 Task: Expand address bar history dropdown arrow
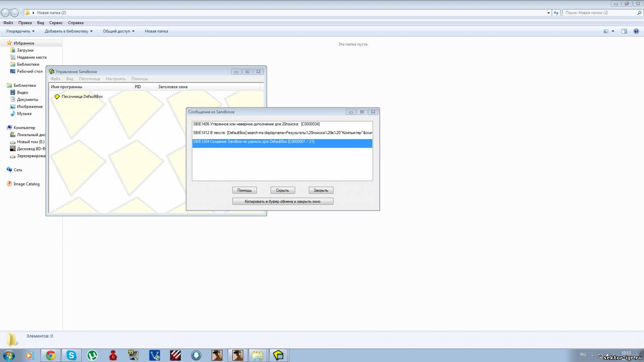[548, 13]
